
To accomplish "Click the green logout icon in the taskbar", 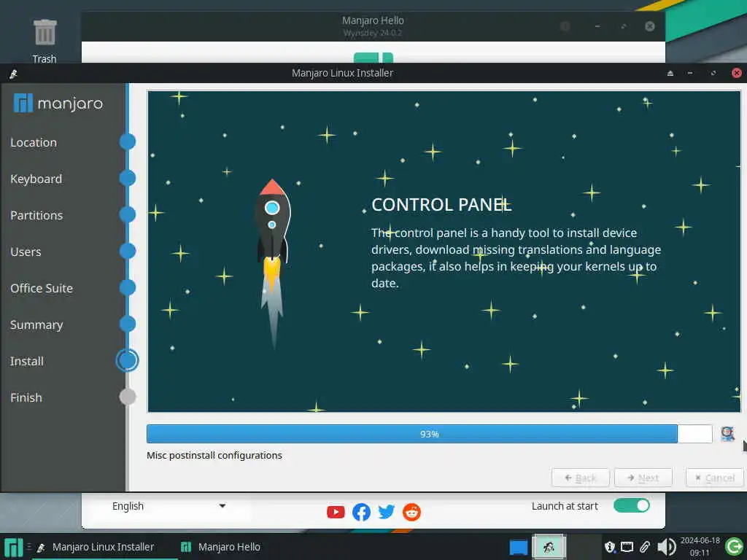I will (x=734, y=547).
